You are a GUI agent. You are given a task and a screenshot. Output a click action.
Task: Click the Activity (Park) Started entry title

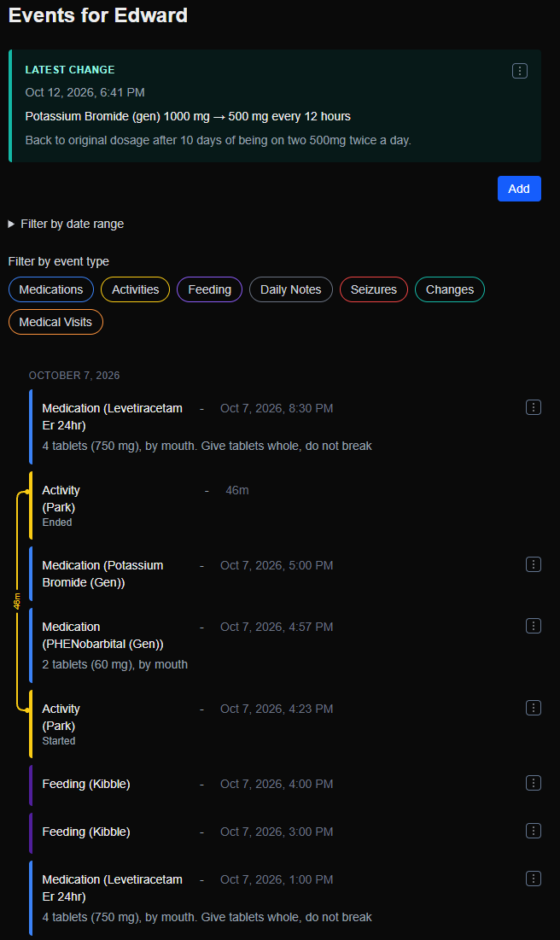point(61,717)
